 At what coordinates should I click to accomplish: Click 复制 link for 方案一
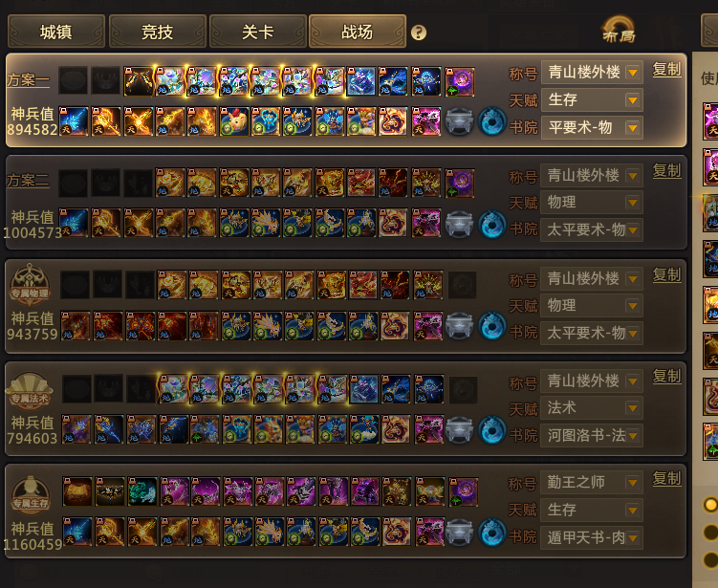click(x=666, y=70)
